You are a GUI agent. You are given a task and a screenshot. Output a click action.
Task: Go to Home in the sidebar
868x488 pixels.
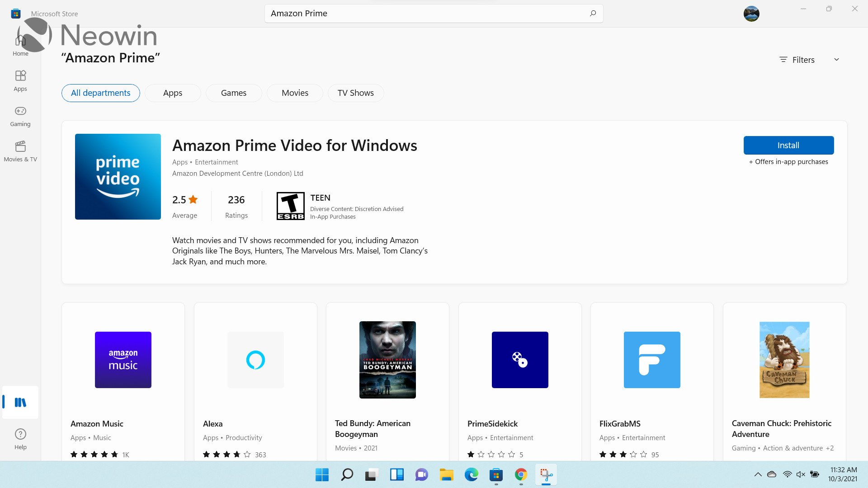[20, 46]
